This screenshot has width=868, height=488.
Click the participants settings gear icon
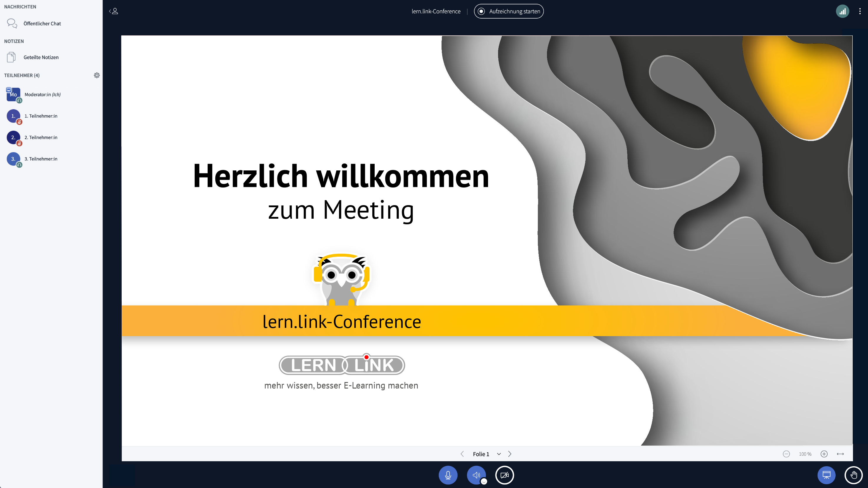97,75
